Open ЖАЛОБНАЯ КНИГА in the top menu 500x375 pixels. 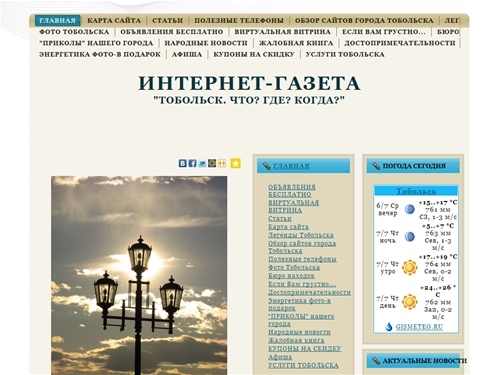click(x=296, y=43)
